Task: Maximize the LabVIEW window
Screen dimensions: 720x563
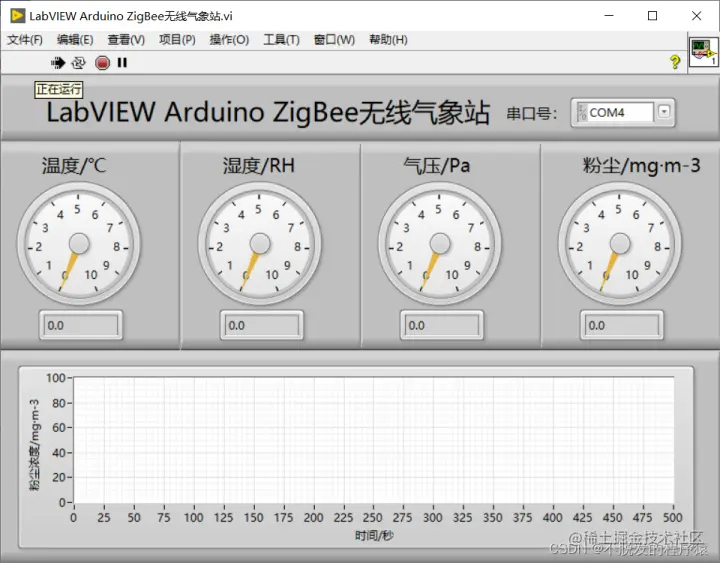Action: click(652, 16)
